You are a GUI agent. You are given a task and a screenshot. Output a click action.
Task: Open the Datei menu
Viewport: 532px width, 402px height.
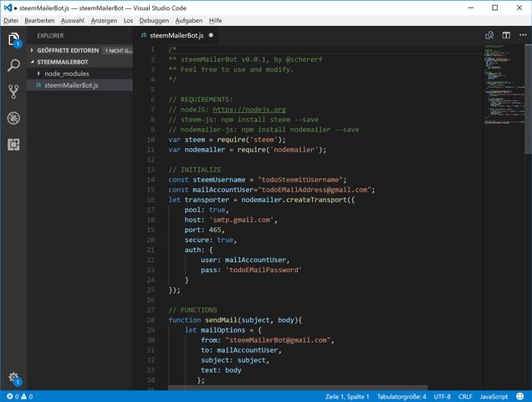point(11,20)
